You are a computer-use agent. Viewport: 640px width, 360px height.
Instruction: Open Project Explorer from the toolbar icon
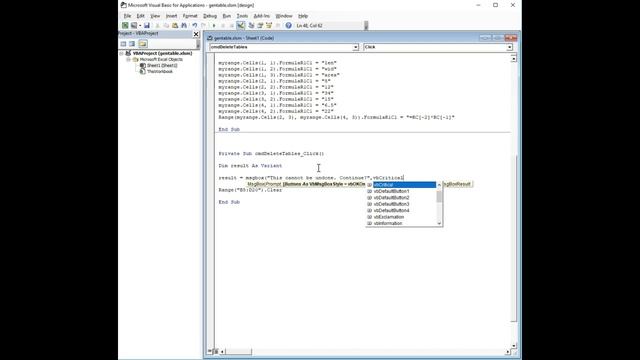click(251, 25)
